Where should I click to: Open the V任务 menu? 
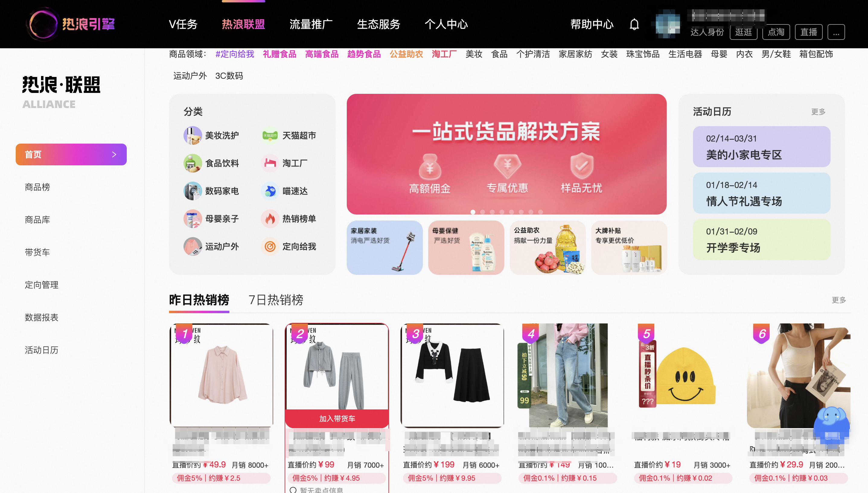pos(183,24)
